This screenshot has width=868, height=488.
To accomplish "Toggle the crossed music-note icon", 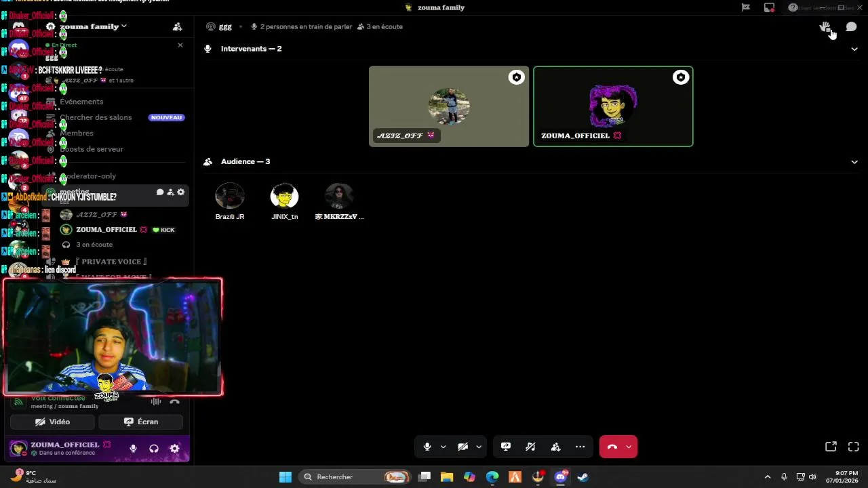I will coord(530,447).
